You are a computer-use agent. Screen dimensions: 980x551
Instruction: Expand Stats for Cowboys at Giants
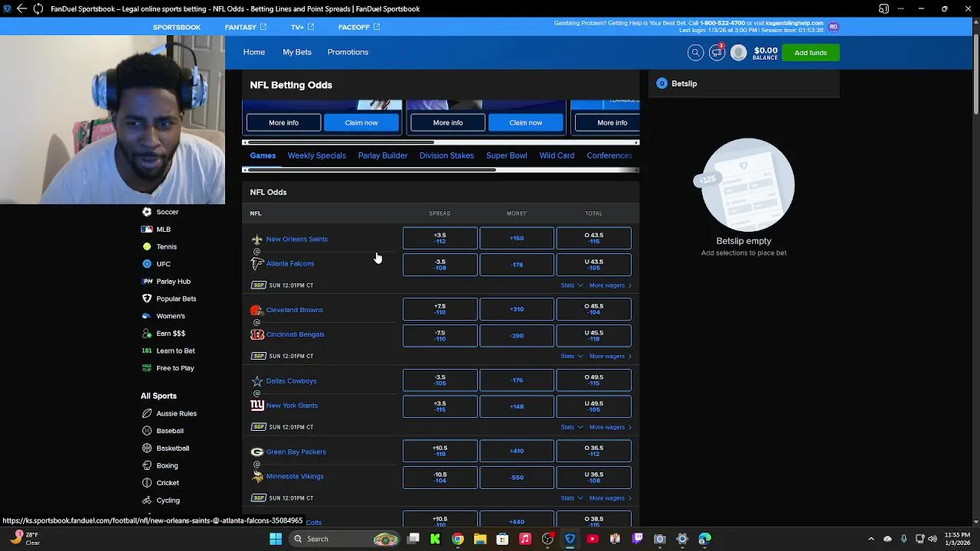coord(571,427)
